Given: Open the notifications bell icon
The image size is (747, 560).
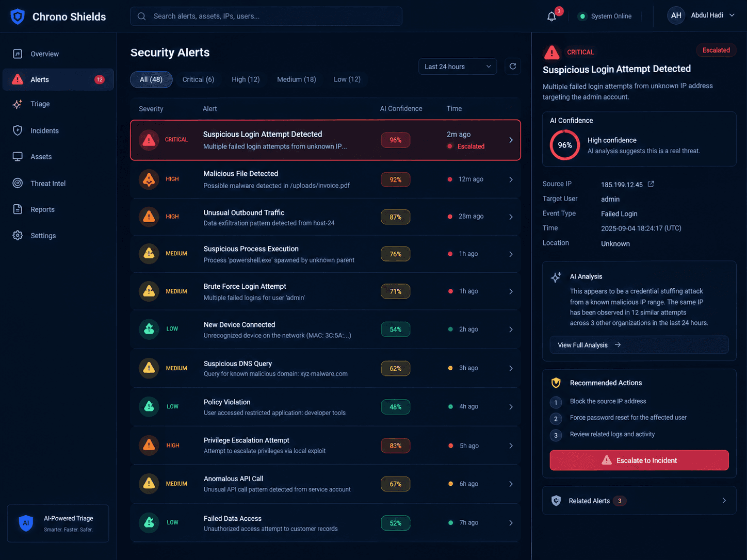Looking at the screenshot, I should [x=551, y=17].
